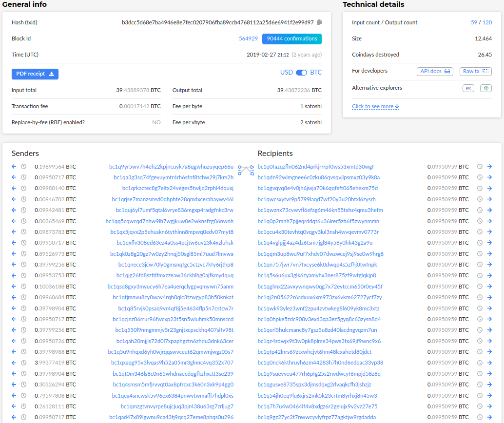
Task: Open recipient address bc1q0p2mnh7pjjeqrddqt6u36lrer5zh6f5zwynmmn
Action: [319, 221]
